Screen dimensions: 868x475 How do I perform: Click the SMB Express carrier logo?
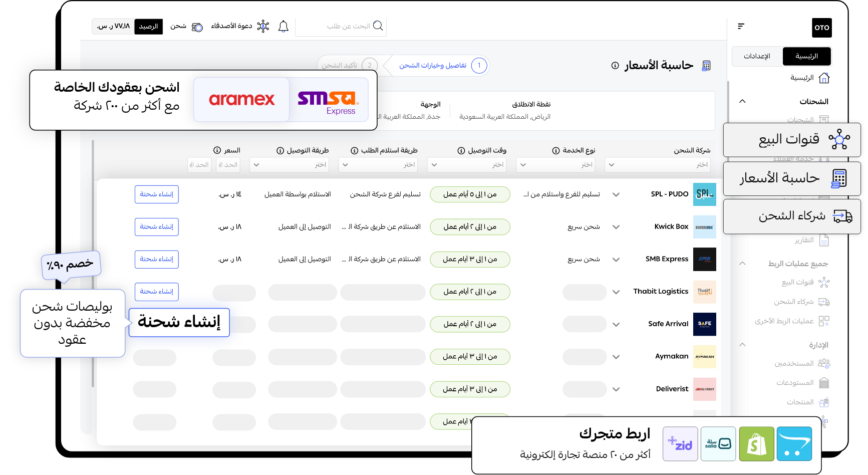point(704,259)
